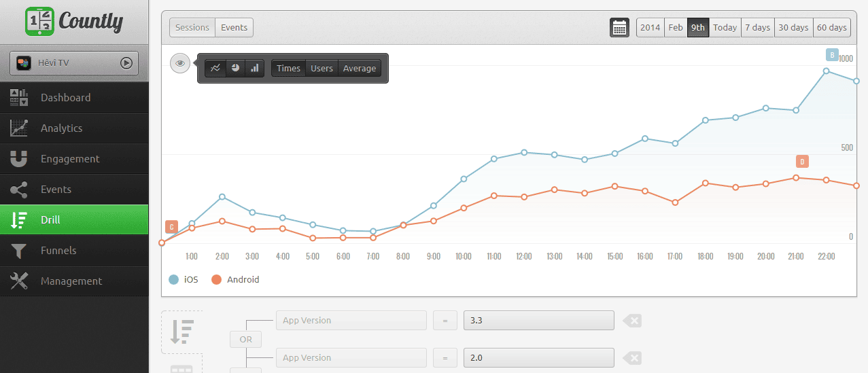Click the 3.3 value field

pyautogui.click(x=539, y=320)
